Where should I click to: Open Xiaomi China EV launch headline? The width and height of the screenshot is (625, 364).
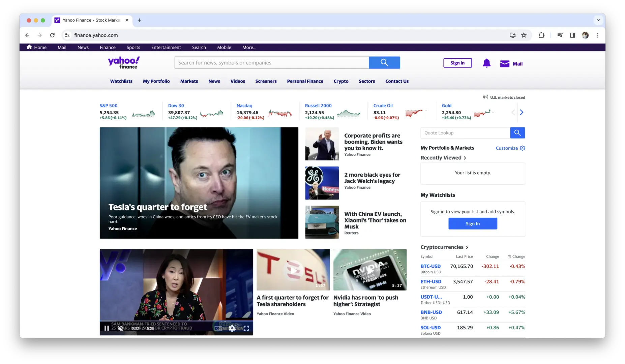click(x=375, y=220)
